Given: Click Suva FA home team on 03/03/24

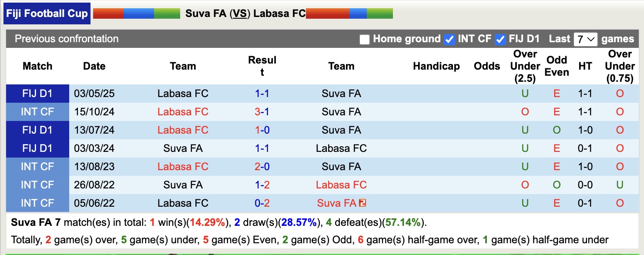Looking at the screenshot, I should click(183, 148).
